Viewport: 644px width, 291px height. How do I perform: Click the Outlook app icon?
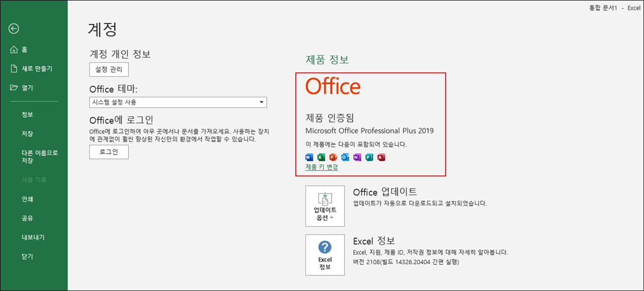(x=345, y=158)
